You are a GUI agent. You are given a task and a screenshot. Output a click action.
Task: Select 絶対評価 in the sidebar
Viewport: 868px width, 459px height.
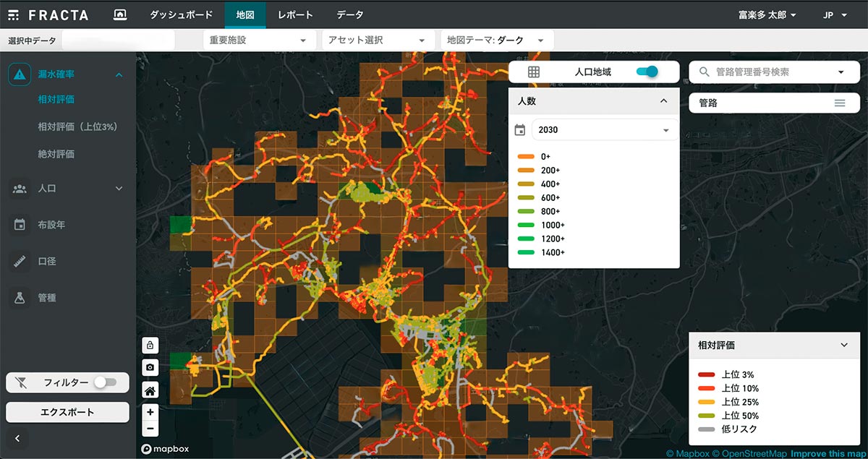[x=56, y=154]
